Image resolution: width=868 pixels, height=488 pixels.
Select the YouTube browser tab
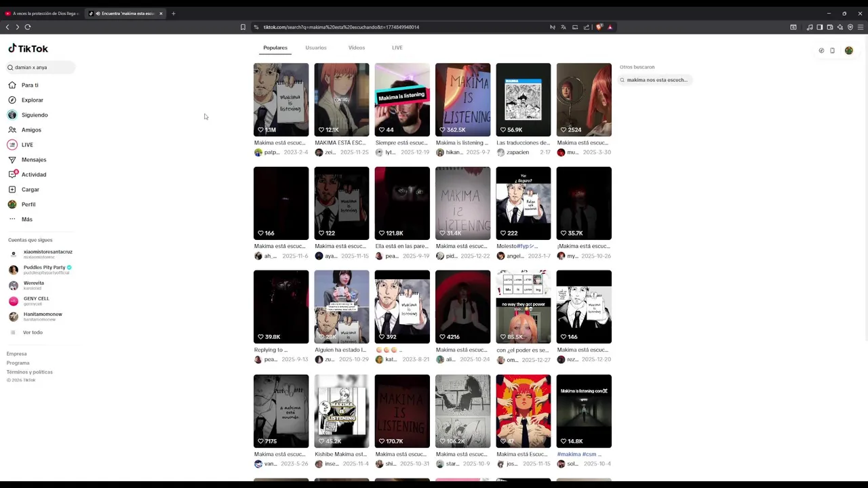pos(42,14)
